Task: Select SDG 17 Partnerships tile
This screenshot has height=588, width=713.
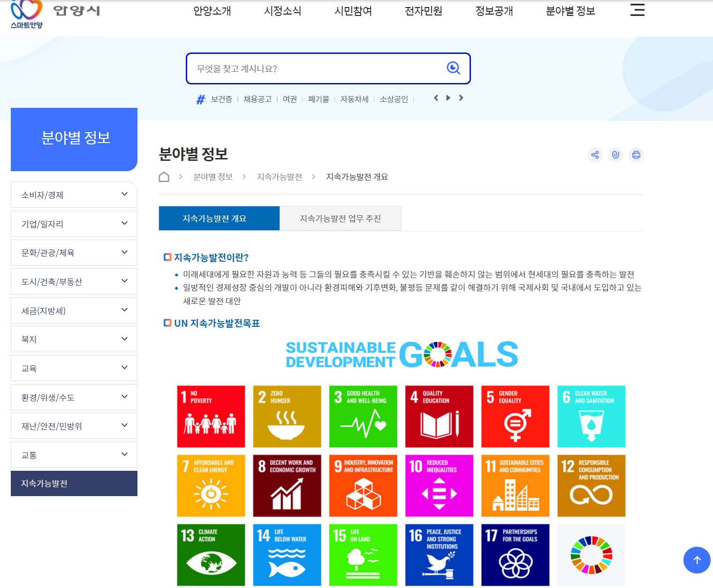Action: tap(515, 555)
